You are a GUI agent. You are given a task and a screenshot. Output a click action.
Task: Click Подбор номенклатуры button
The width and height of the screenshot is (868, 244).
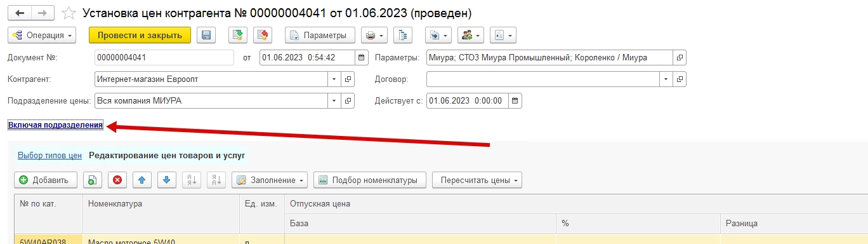click(369, 180)
